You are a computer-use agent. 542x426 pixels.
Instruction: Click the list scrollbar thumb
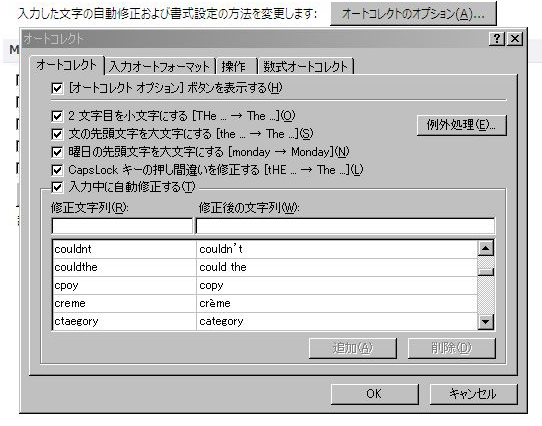click(x=486, y=271)
